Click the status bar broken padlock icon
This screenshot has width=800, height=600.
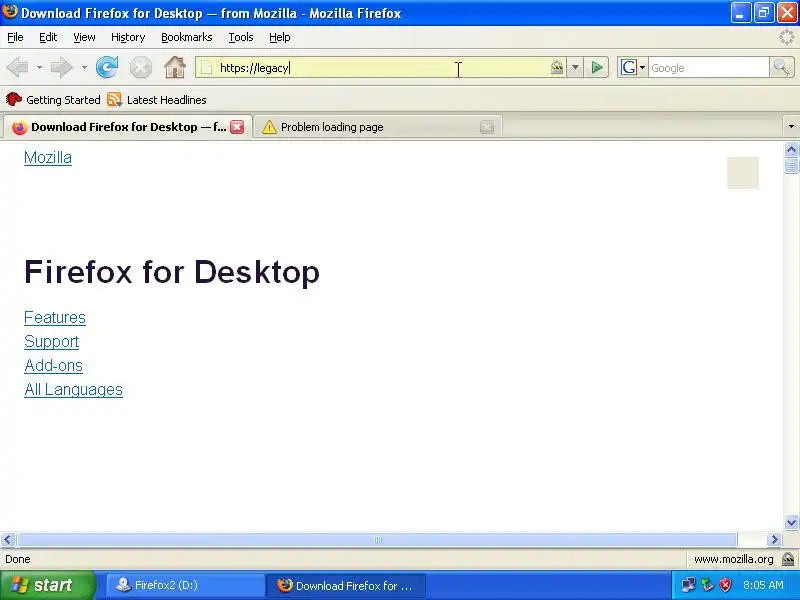click(x=788, y=559)
